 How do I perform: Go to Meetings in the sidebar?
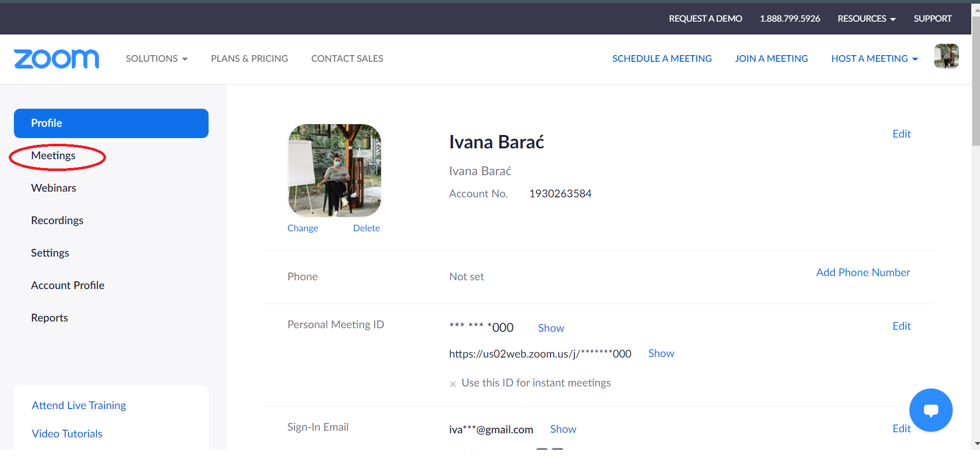coord(53,156)
